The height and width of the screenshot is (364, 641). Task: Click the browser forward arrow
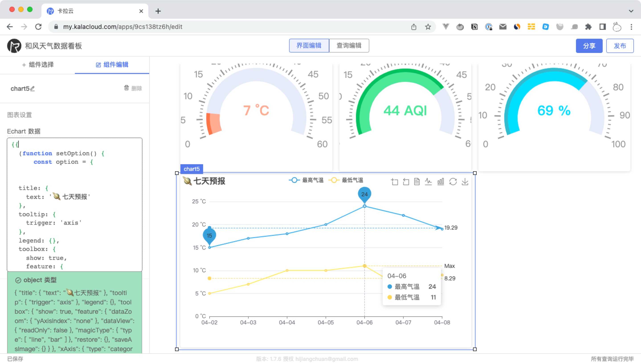pos(24,27)
